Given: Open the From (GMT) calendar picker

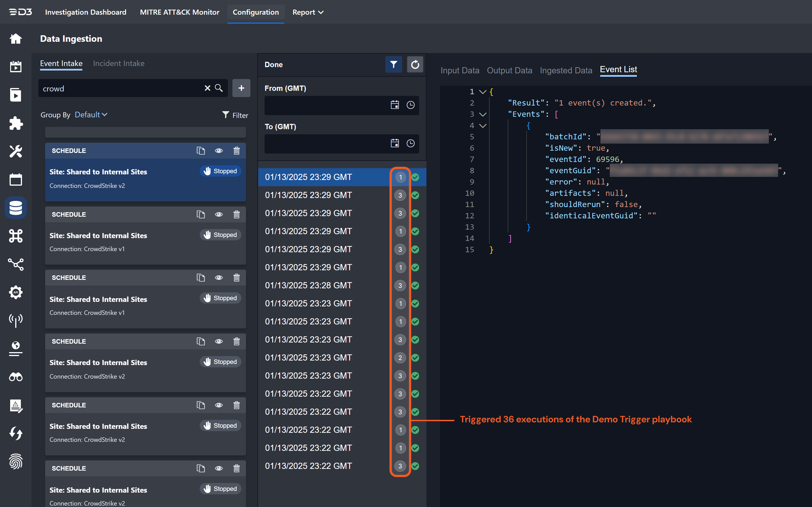Looking at the screenshot, I should 395,105.
